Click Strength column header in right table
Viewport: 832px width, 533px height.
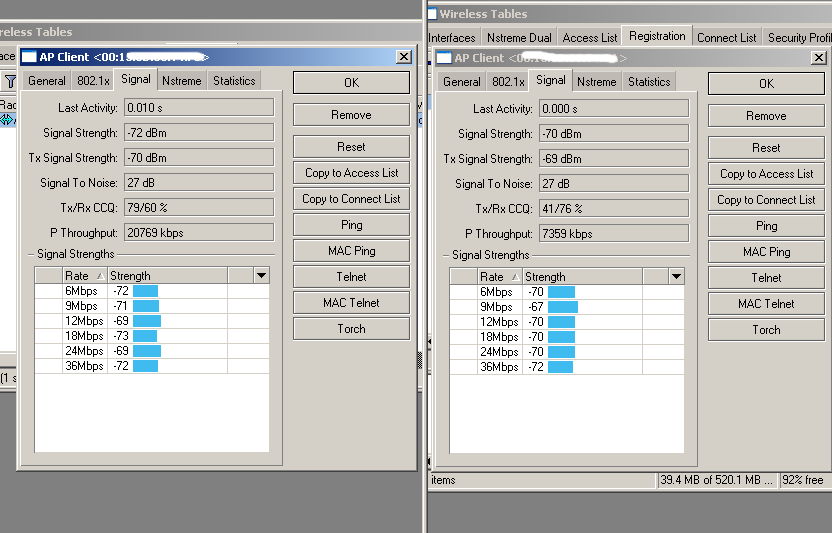click(583, 277)
